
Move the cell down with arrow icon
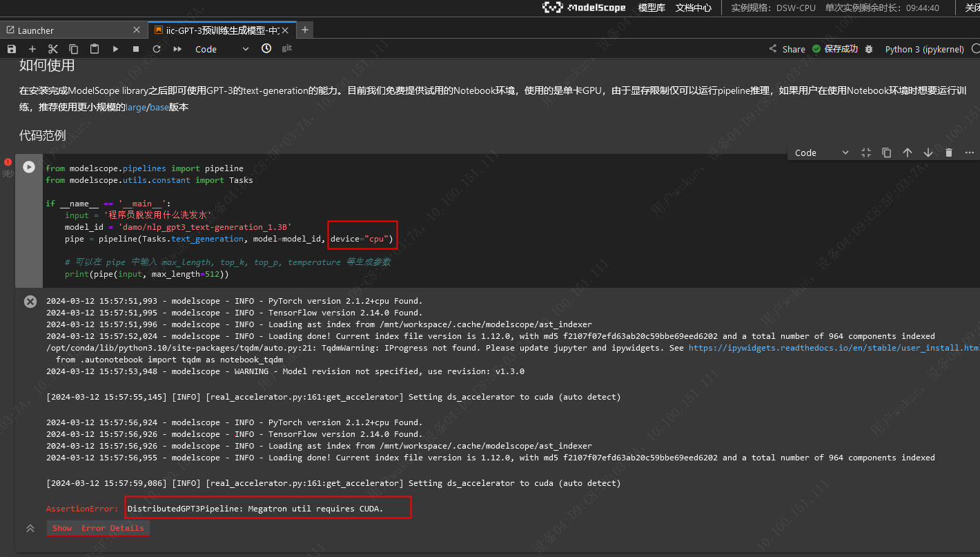(928, 153)
